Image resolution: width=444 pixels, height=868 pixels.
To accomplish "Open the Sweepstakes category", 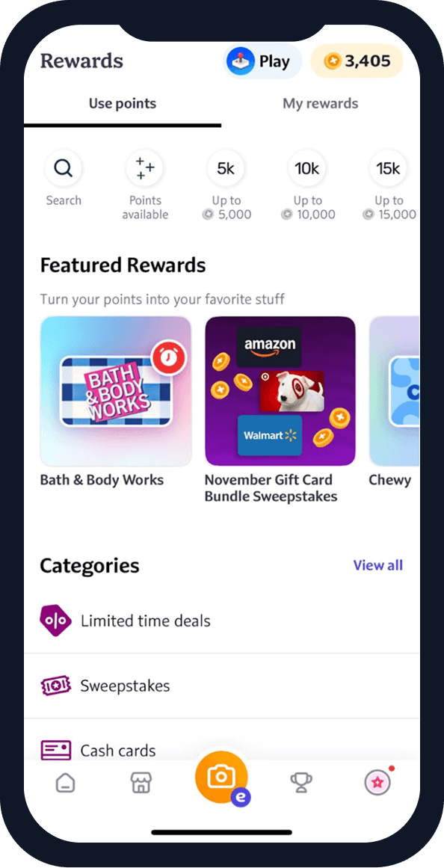I will pyautogui.click(x=221, y=686).
